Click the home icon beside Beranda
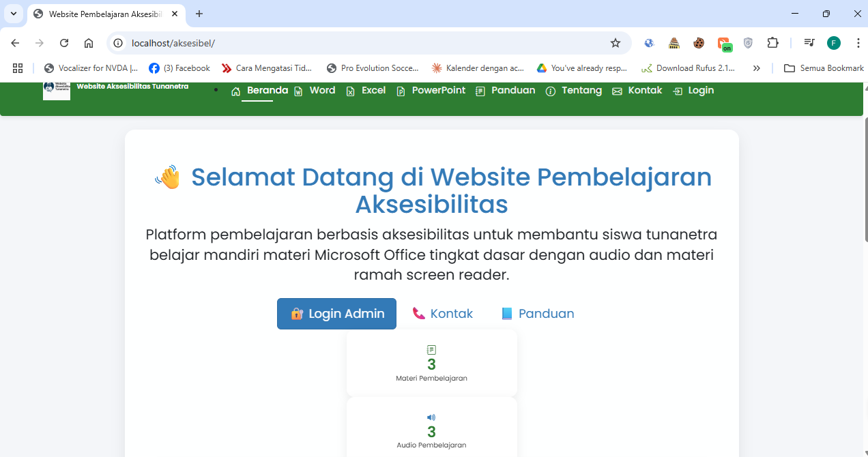This screenshot has height=457, width=868. coord(236,91)
